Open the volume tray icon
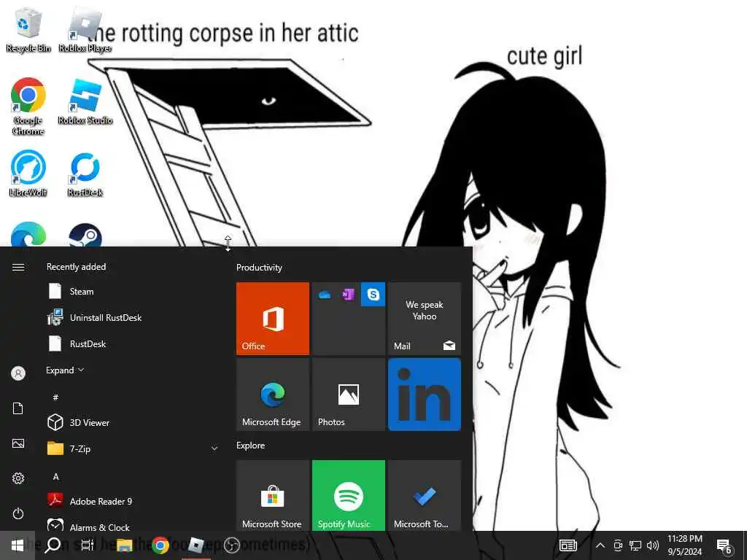Image resolution: width=747 pixels, height=560 pixels. [653, 545]
